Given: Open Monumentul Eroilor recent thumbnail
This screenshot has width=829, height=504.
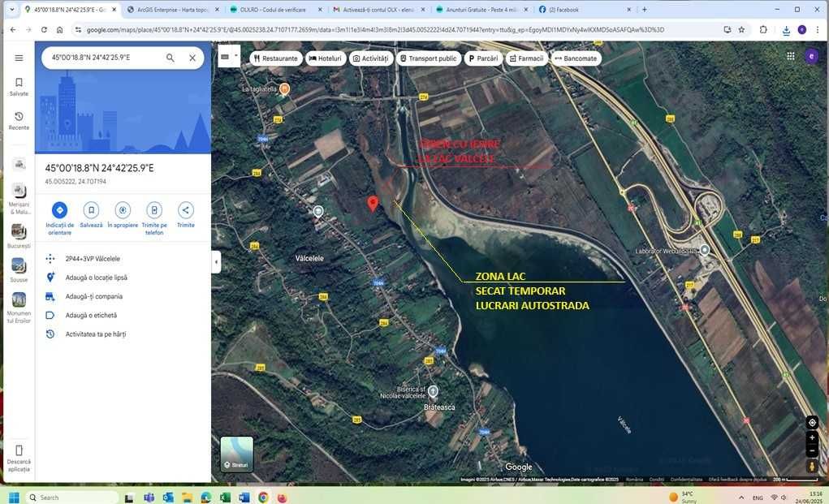Looking at the screenshot, I should (19, 308).
